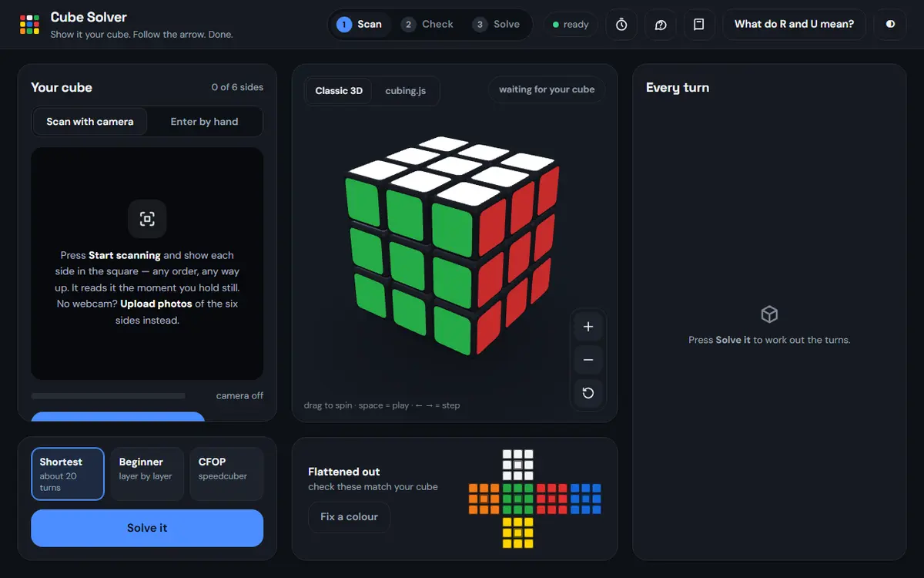Open What do R and U mean?

coord(795,25)
